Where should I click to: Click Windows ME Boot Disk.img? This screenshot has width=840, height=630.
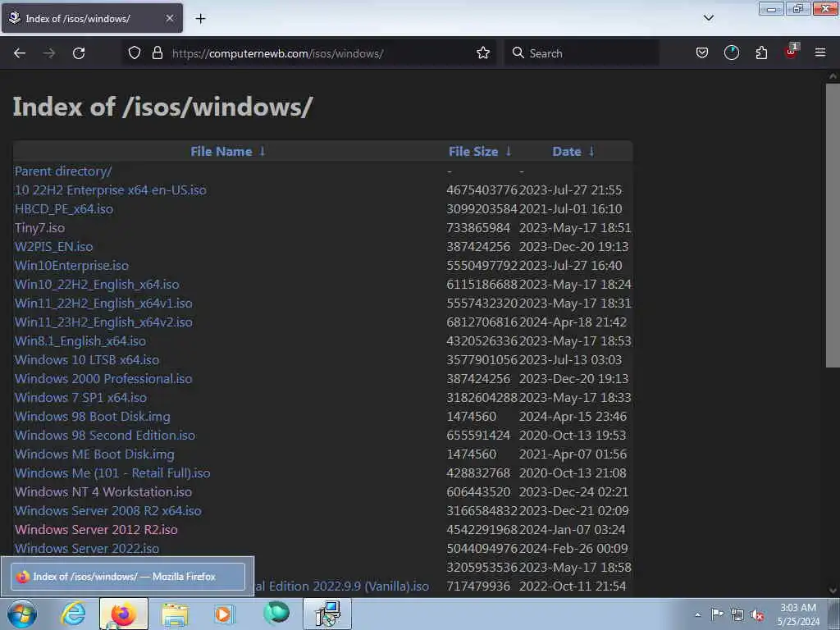(x=94, y=454)
